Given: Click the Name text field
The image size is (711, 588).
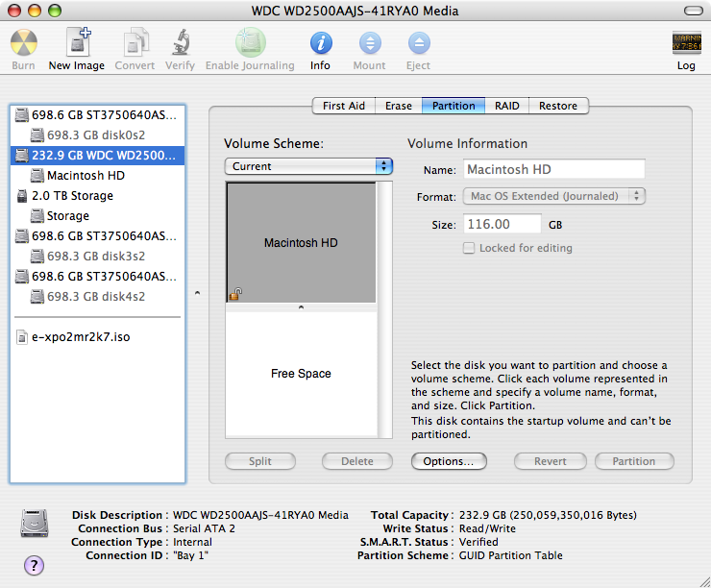Looking at the screenshot, I should [x=553, y=169].
